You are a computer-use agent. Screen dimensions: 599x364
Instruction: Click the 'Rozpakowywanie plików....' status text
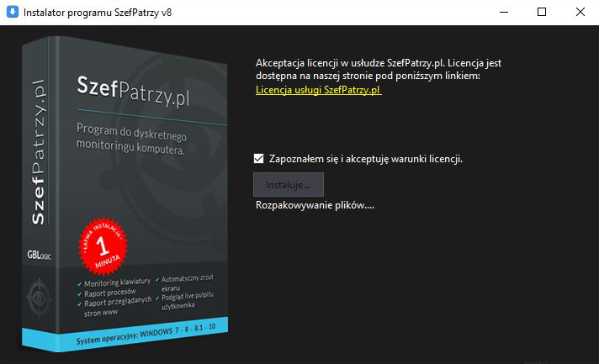[x=315, y=205]
